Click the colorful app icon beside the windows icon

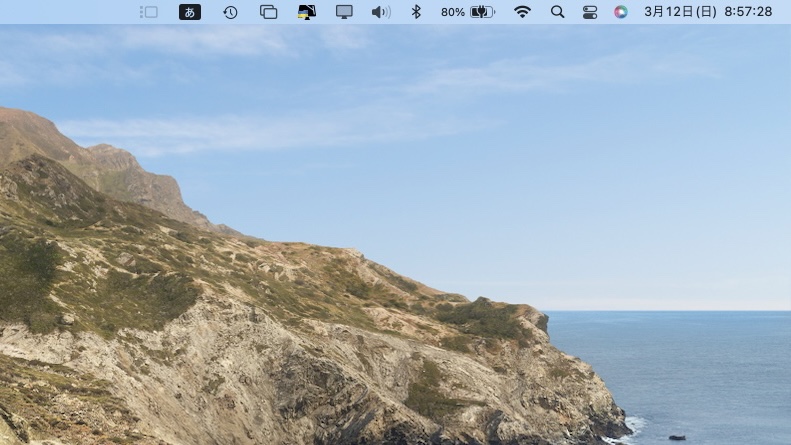tap(307, 12)
